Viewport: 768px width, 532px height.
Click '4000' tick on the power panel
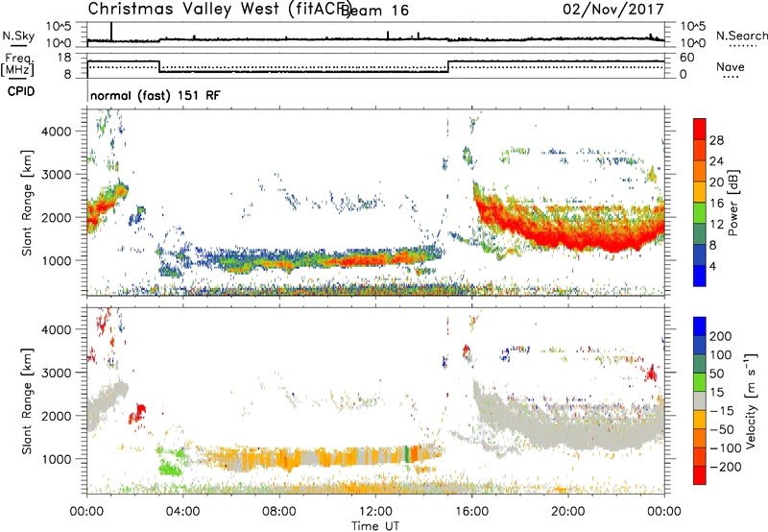(57, 132)
